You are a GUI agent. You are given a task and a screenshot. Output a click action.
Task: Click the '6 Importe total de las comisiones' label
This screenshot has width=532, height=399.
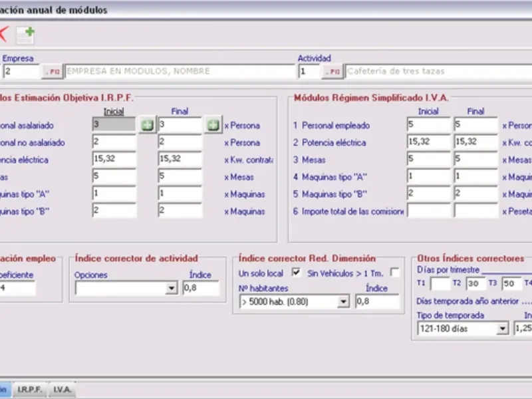348,211
